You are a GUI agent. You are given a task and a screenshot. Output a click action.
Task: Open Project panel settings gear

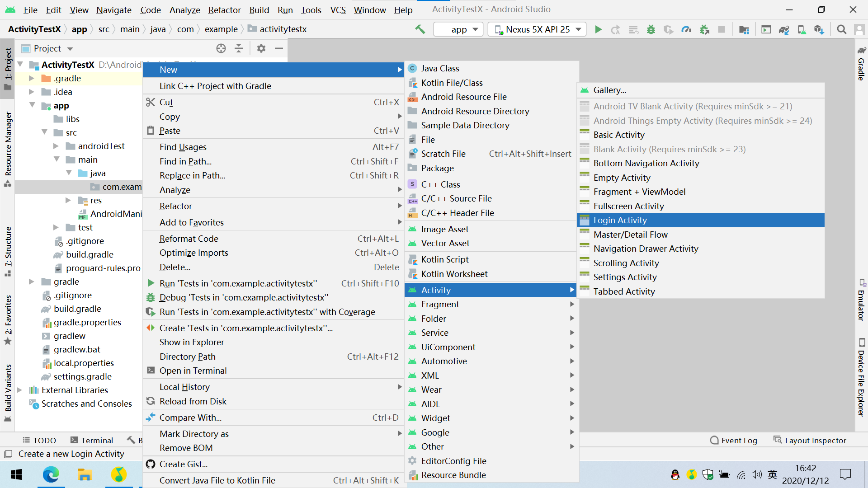[x=261, y=48]
